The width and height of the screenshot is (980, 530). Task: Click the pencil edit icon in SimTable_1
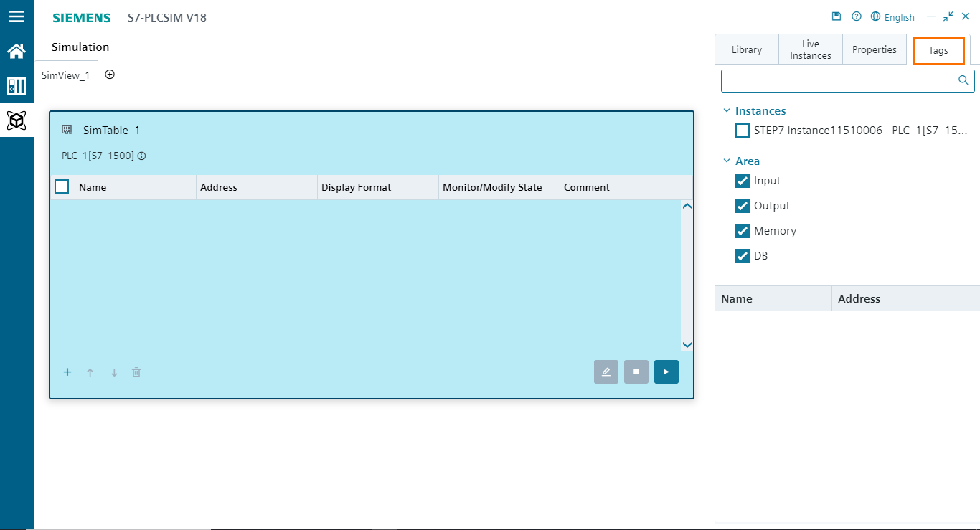(x=606, y=372)
